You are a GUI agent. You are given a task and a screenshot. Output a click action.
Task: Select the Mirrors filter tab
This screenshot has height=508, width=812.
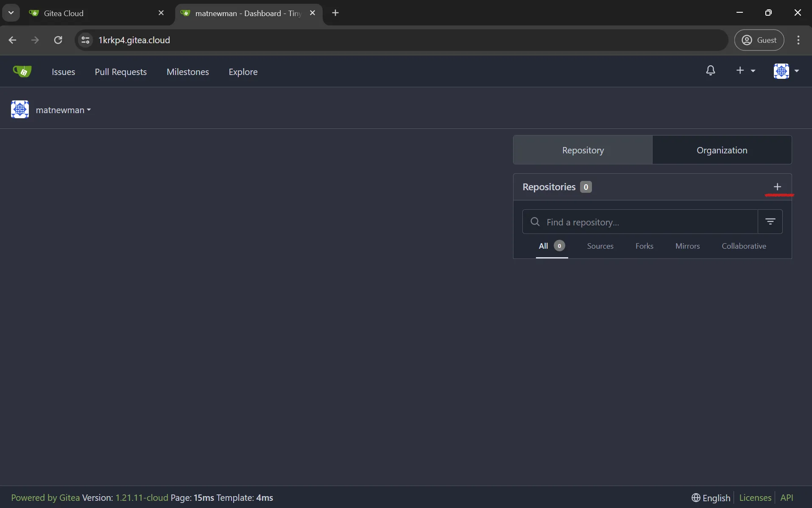click(x=687, y=246)
